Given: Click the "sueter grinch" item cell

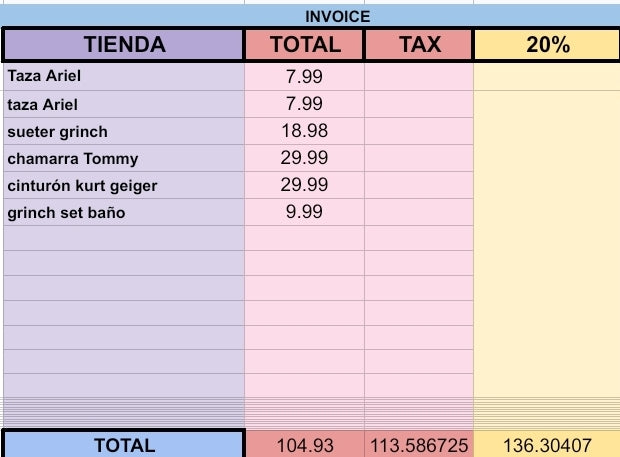Looking at the screenshot, I should [57, 131].
